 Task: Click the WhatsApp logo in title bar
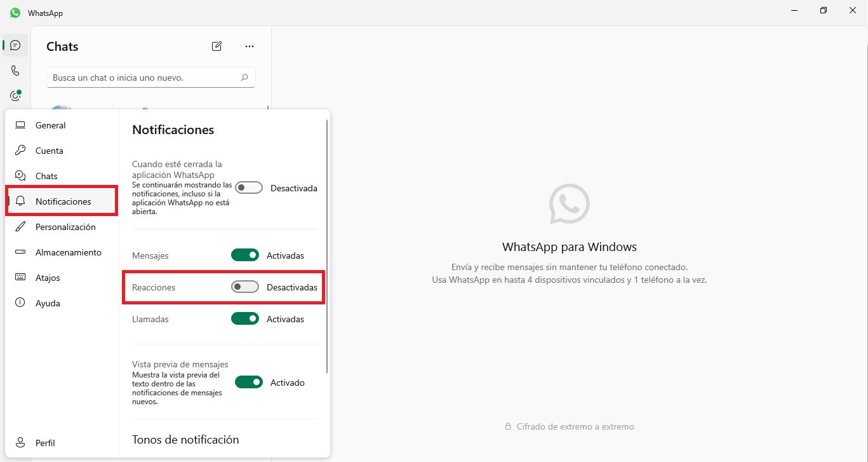click(x=15, y=13)
